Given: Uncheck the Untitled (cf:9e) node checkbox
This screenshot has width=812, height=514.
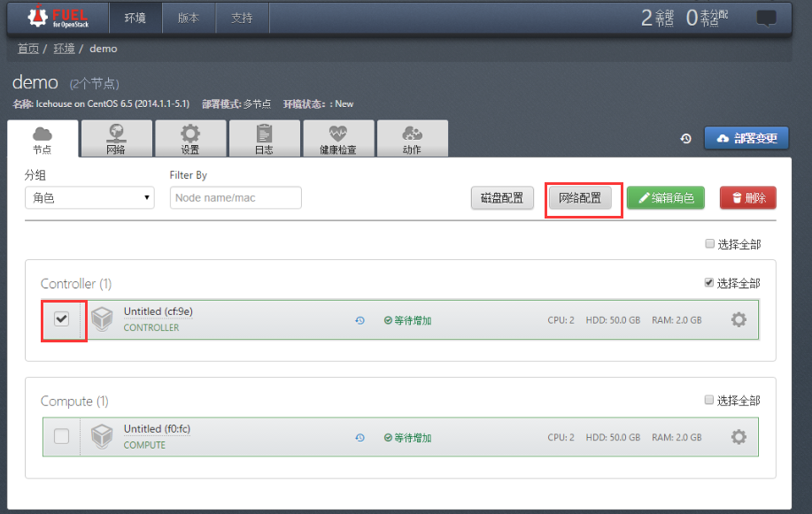Looking at the screenshot, I should tap(62, 318).
